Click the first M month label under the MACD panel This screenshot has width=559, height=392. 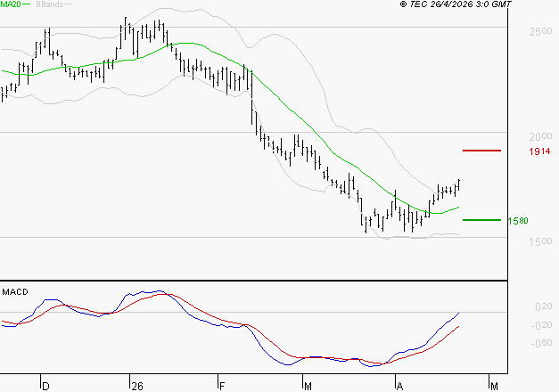tap(308, 387)
